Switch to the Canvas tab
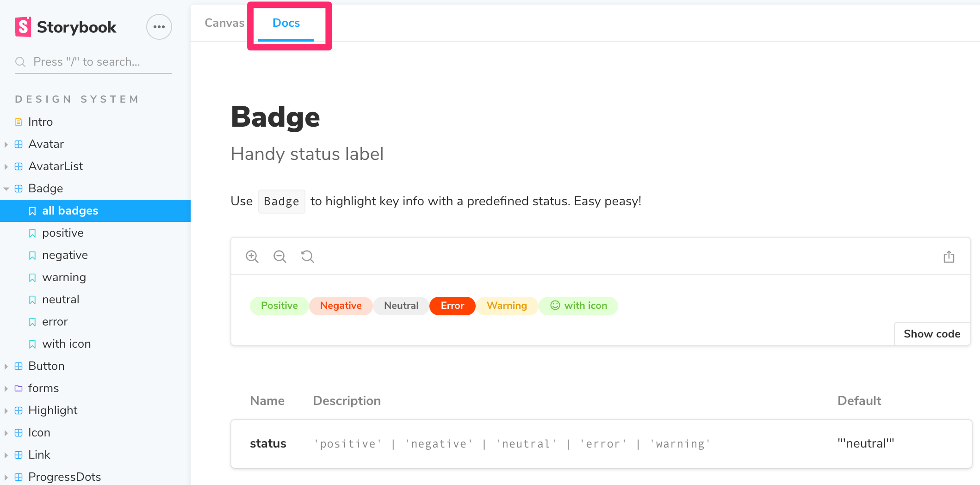The image size is (980, 485). (224, 23)
